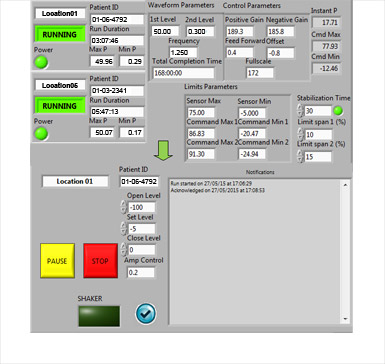The width and height of the screenshot is (385, 364).
Task: Click the Cmd Min indicator -12.46
Action: 326,68
